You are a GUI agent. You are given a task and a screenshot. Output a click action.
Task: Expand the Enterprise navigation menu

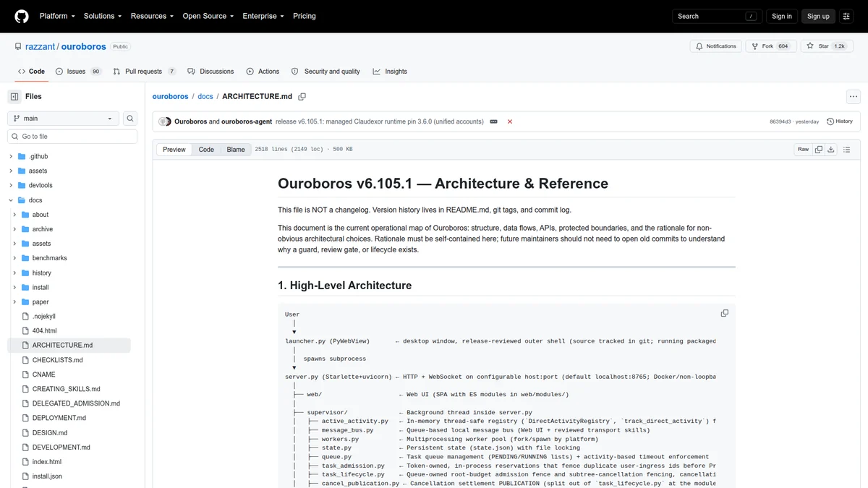click(263, 16)
